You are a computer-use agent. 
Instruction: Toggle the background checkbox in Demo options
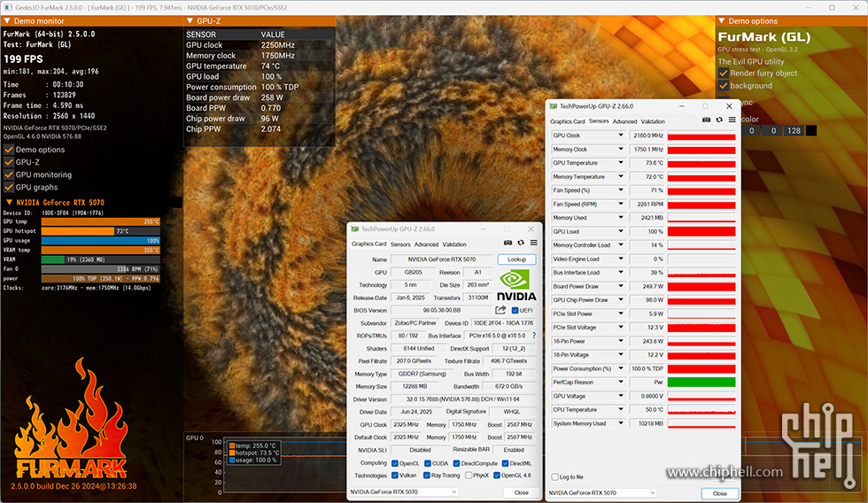pos(724,86)
